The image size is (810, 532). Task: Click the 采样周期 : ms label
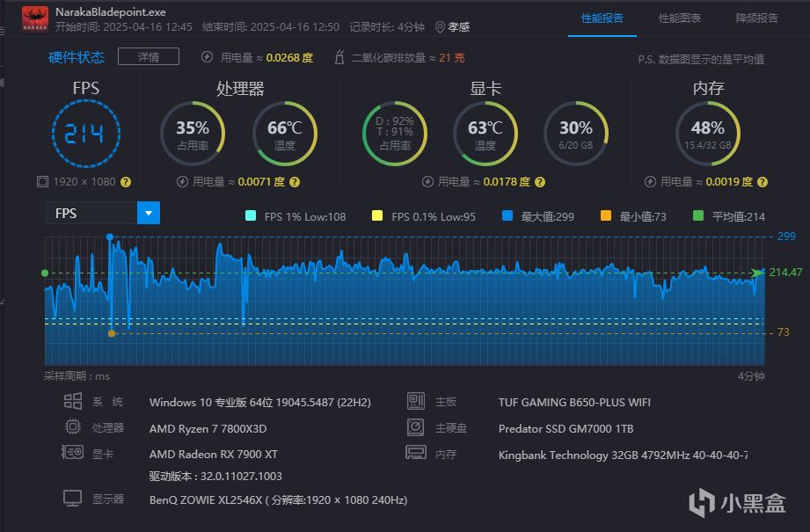[x=77, y=376]
